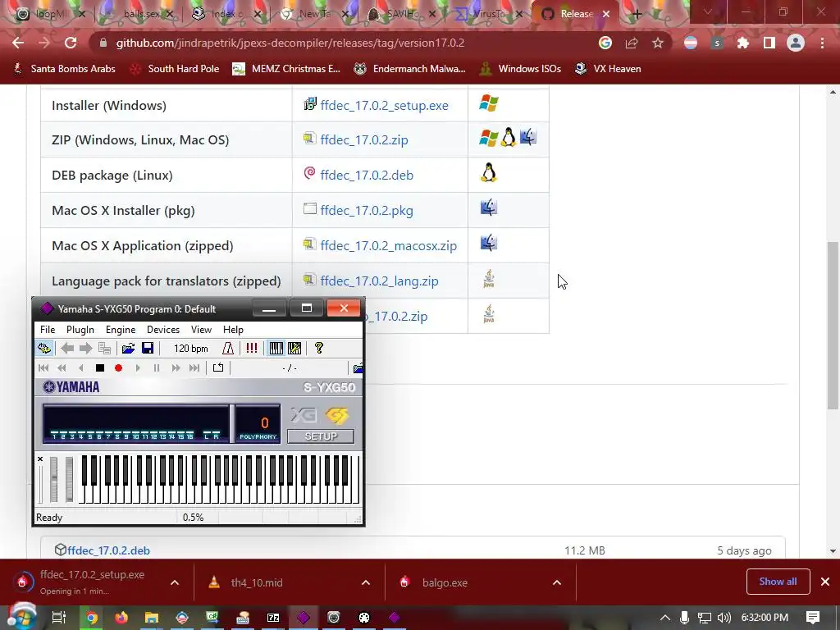Click the rewind transport button

coord(62,368)
